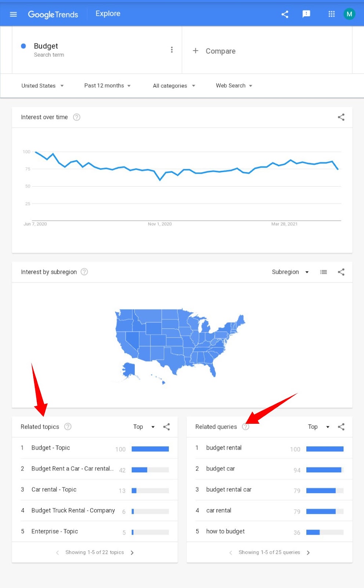
Task: Share the Interest over time chart
Action: tap(341, 117)
